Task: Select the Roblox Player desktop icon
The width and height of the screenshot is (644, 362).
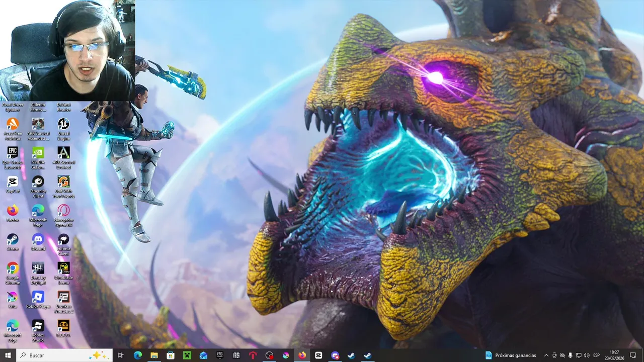Action: click(38, 300)
